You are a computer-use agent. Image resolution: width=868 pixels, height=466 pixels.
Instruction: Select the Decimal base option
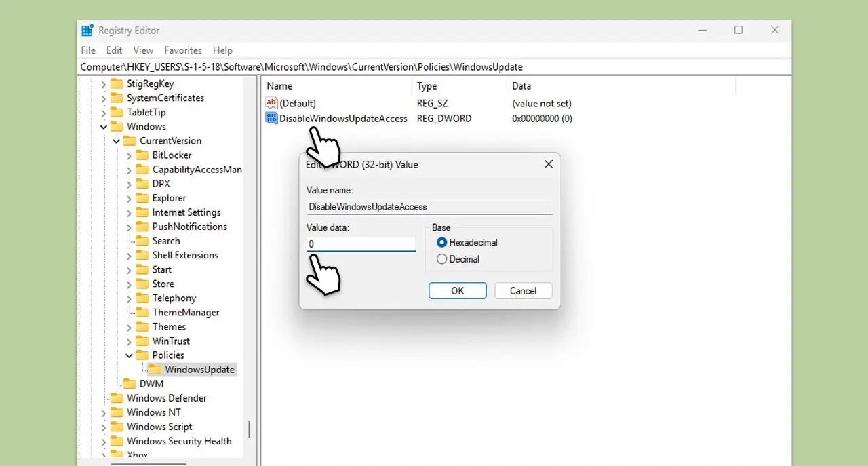pos(442,259)
